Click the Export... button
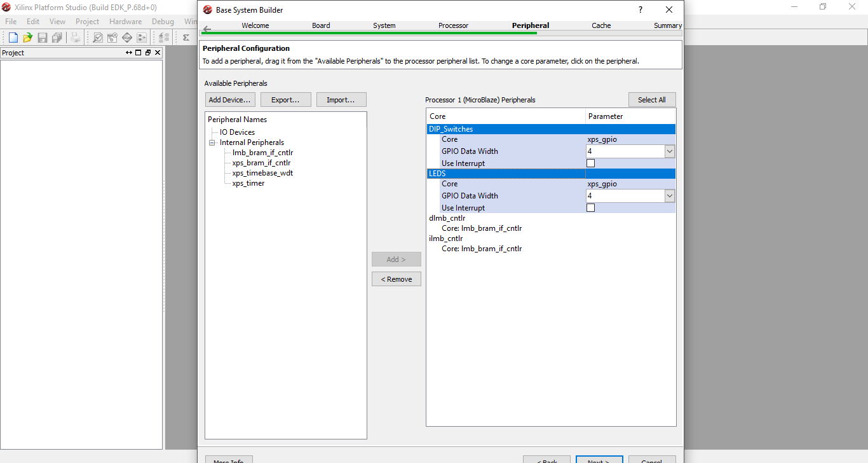The width and height of the screenshot is (868, 463). (x=285, y=100)
